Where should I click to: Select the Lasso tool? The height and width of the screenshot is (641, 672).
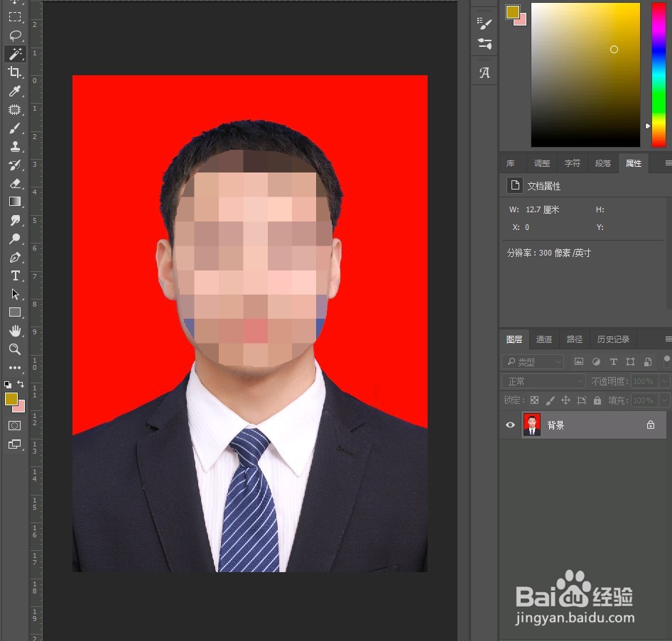16,35
